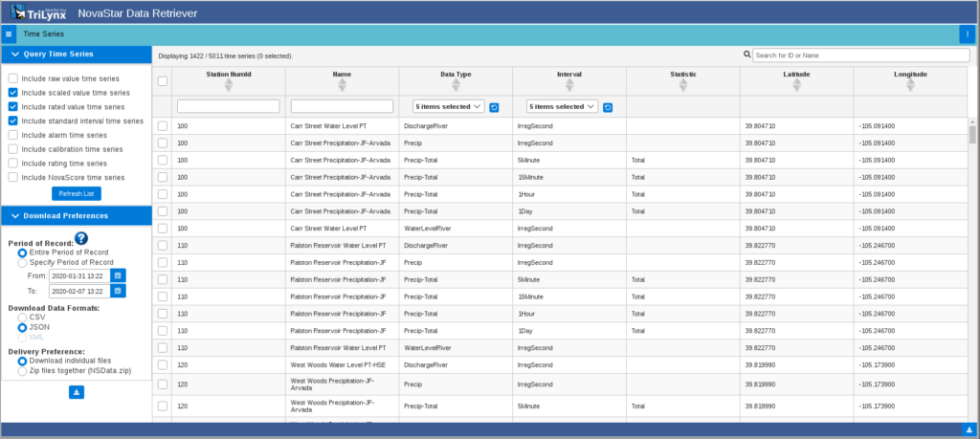This screenshot has width=980, height=439.
Task: Uncheck Include rated value time series
Action: tap(12, 107)
